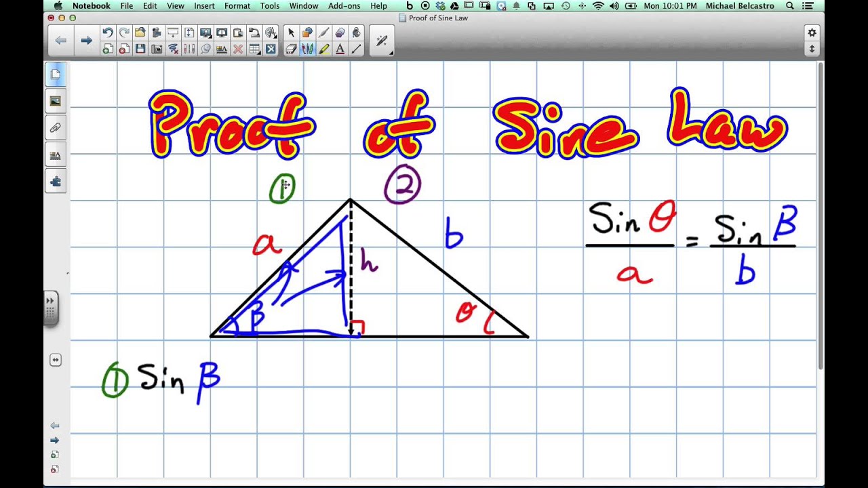Choose the Regular Polygons tool
The image size is (868, 488).
click(340, 33)
